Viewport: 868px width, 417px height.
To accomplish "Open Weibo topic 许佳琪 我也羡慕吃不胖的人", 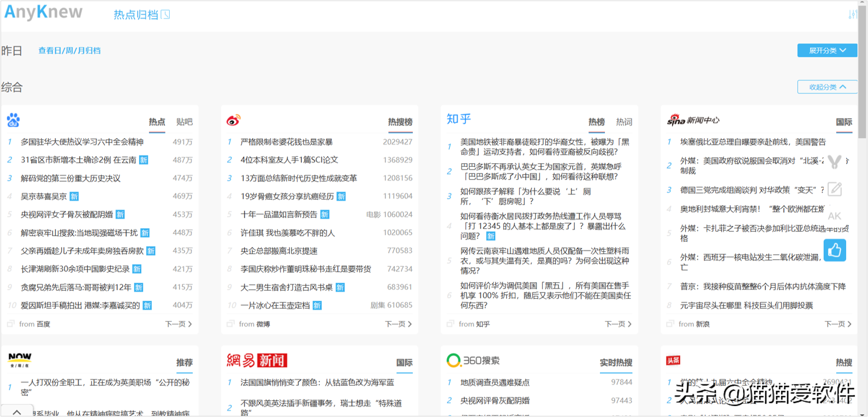I will tap(288, 233).
